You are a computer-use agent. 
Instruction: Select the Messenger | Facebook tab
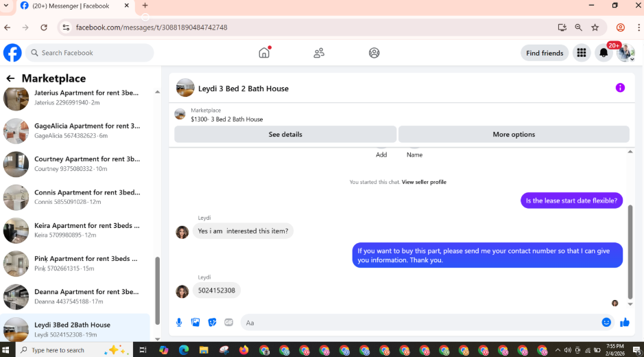click(75, 6)
